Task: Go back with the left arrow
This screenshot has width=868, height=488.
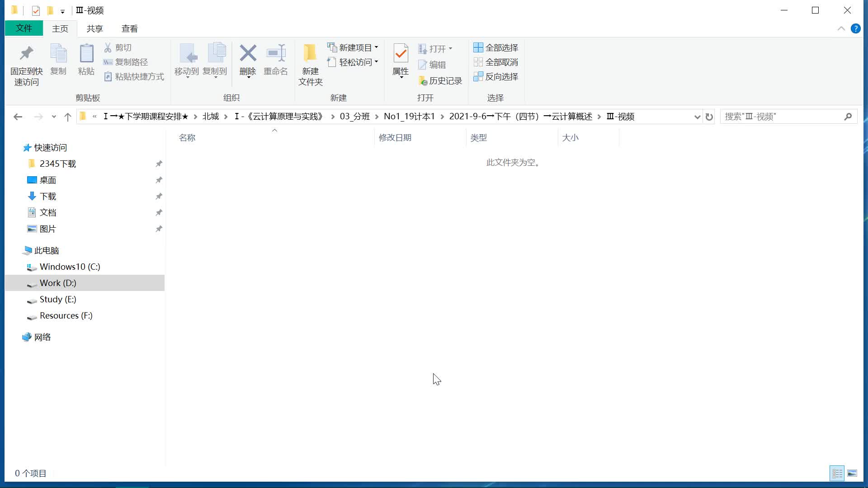Action: (x=18, y=117)
